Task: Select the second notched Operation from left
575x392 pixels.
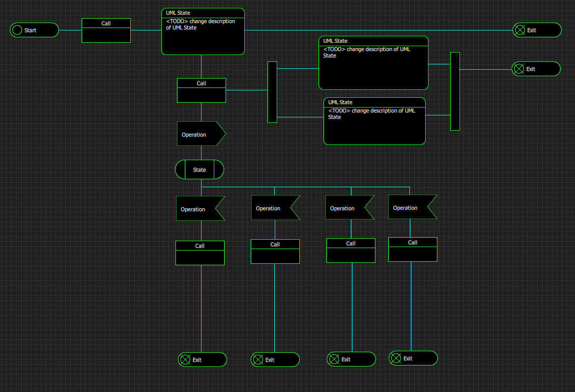Action: click(276, 208)
